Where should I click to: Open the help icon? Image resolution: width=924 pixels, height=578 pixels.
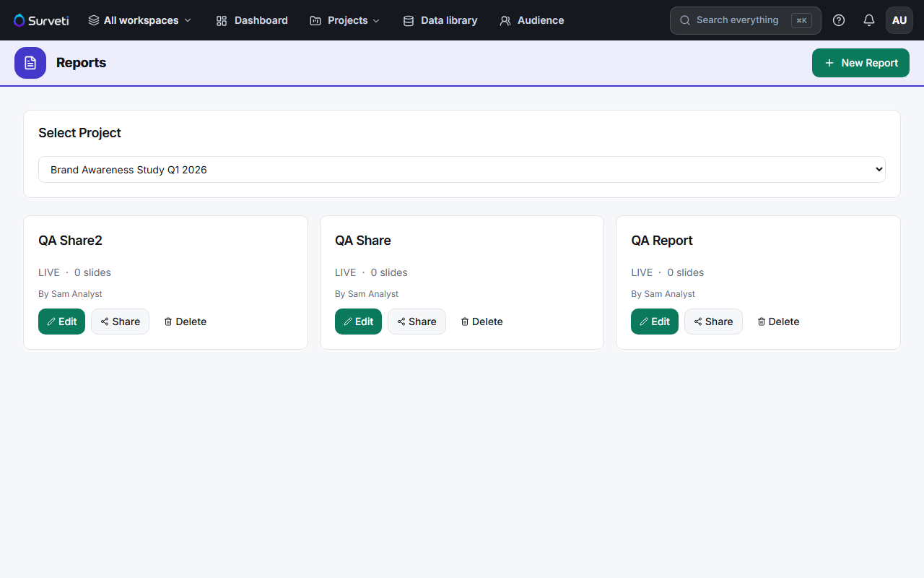point(839,20)
